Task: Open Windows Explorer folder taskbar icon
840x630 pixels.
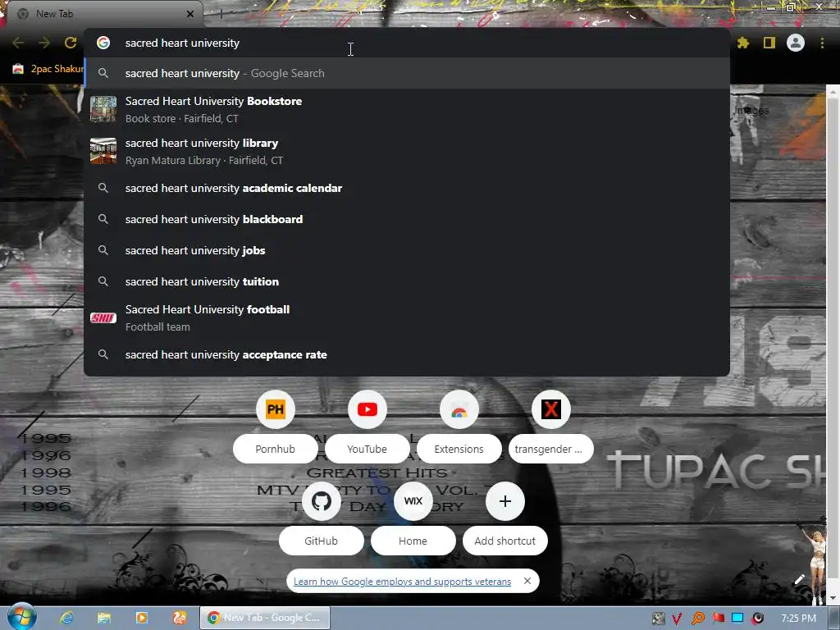Action: click(104, 618)
